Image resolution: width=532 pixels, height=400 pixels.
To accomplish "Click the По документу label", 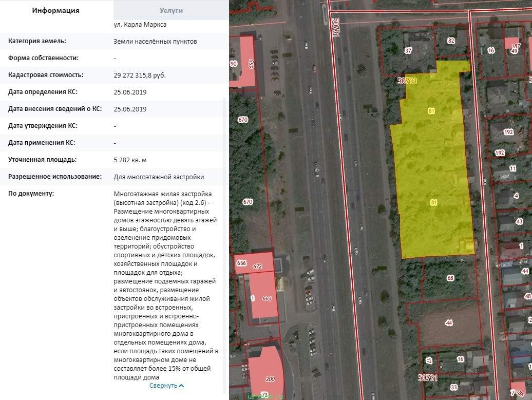I will (x=31, y=194).
